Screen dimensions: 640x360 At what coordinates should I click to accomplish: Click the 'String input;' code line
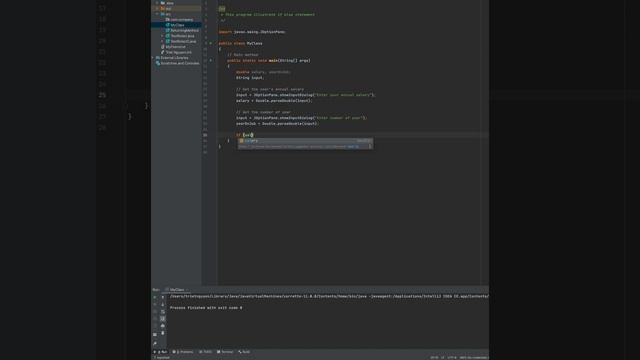coord(250,78)
